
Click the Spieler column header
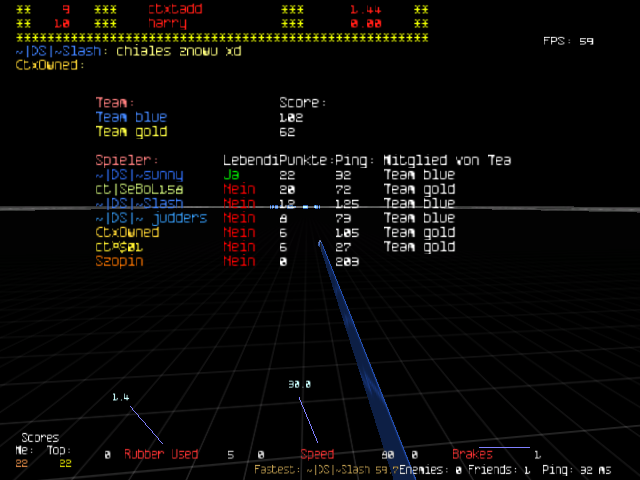point(127,160)
